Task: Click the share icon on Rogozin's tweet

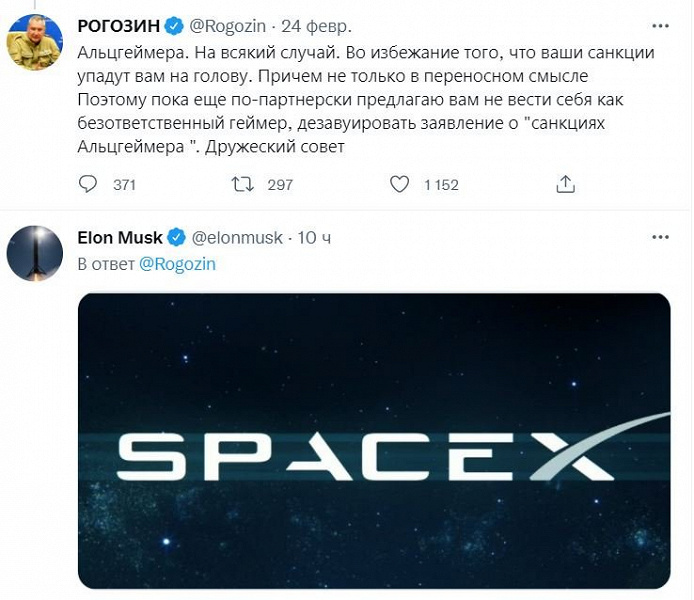Action: coord(566,184)
